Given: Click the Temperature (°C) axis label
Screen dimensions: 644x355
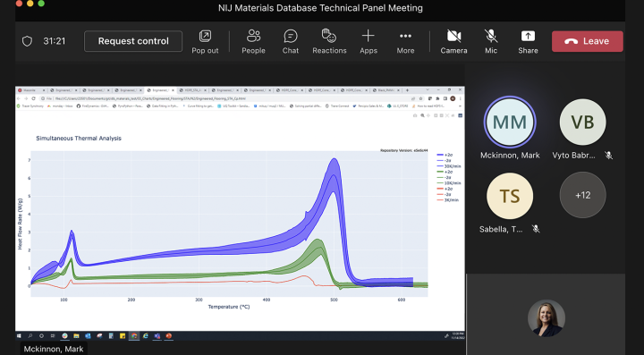Looking at the screenshot, I should [x=229, y=307].
